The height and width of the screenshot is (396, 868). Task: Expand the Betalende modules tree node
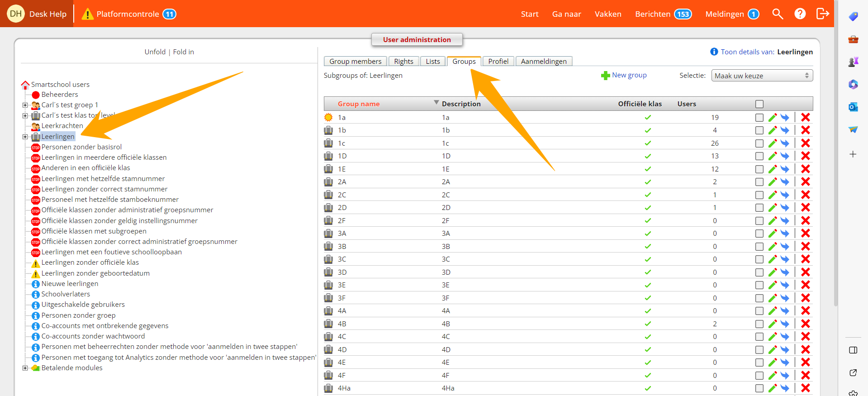25,368
